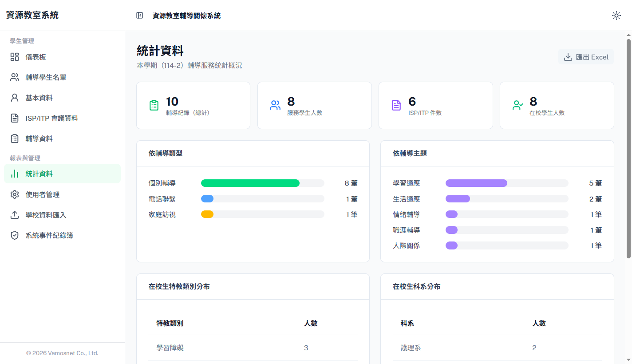Image resolution: width=632 pixels, height=364 pixels.
Task: Click the 人際關係 label
Action: coord(407,245)
